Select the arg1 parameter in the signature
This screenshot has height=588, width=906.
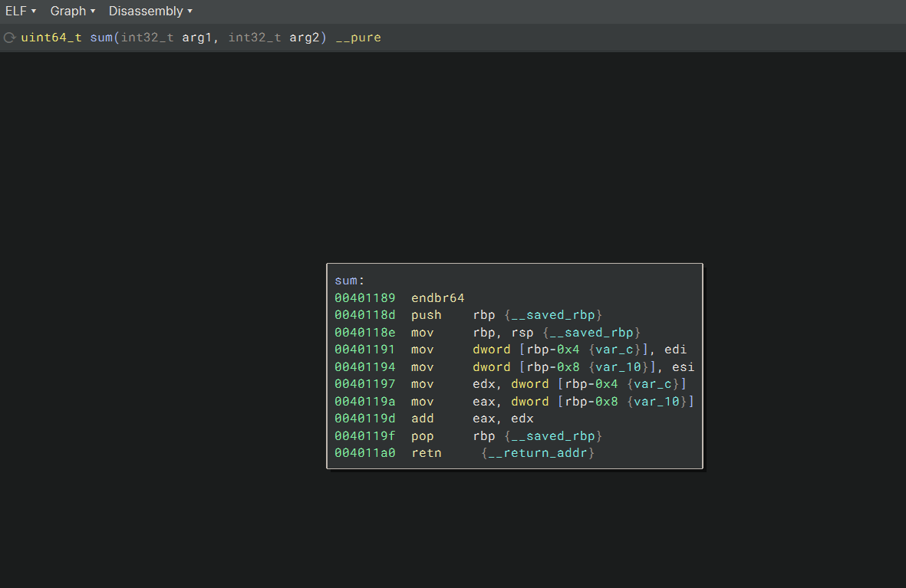pyautogui.click(x=197, y=38)
